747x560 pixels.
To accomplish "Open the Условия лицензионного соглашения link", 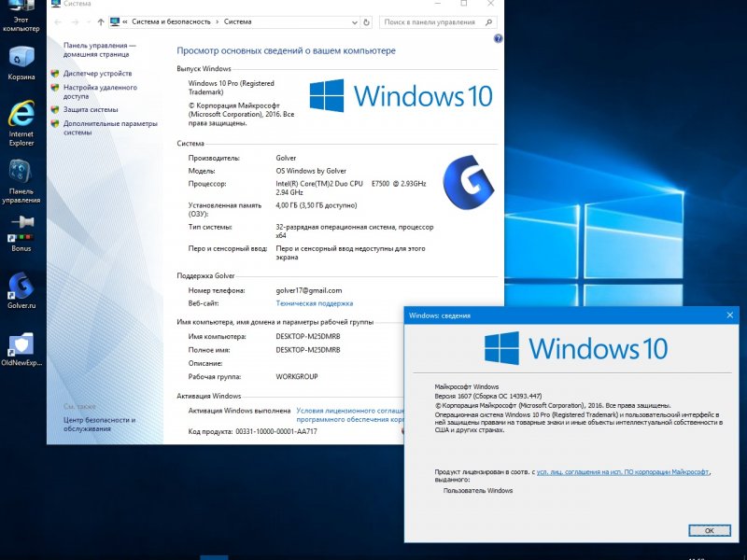I will coord(350,414).
